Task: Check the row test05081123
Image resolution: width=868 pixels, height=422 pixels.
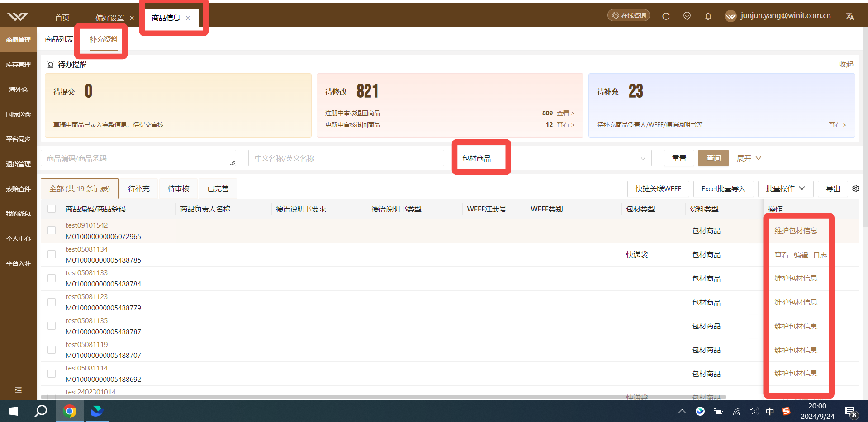Action: pos(52,302)
